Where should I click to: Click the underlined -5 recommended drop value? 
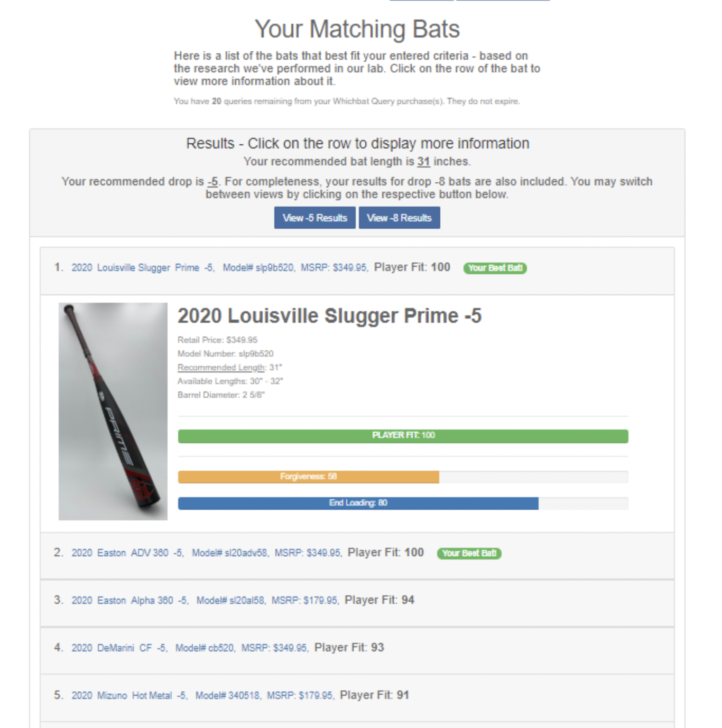pyautogui.click(x=212, y=182)
